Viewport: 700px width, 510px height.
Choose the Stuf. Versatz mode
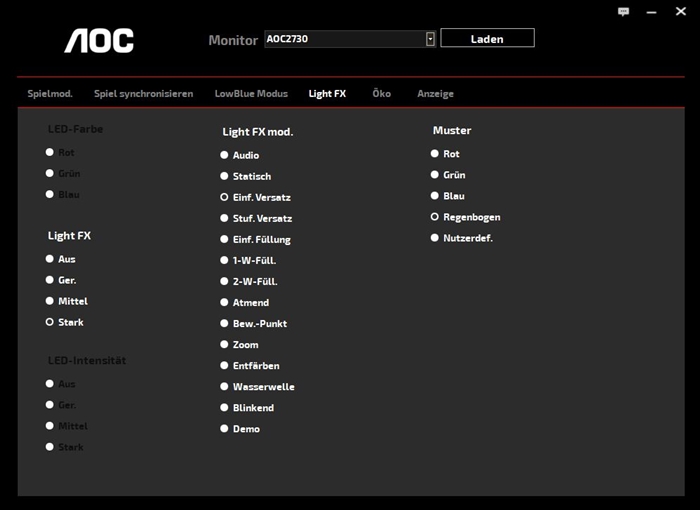[x=256, y=218]
